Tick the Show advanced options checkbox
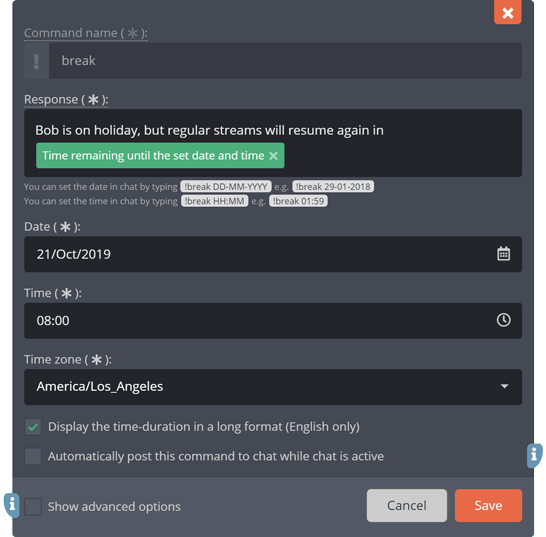The width and height of the screenshot is (546, 537). (x=33, y=506)
